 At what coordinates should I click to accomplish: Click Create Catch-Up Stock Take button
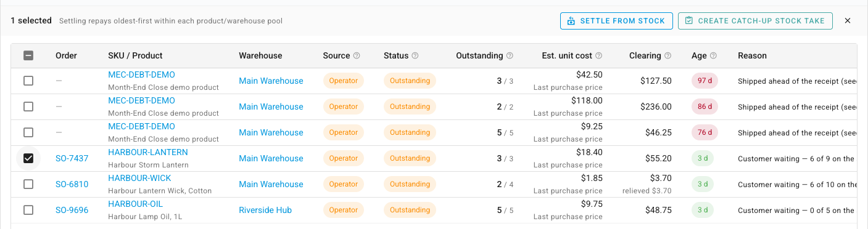(x=755, y=21)
